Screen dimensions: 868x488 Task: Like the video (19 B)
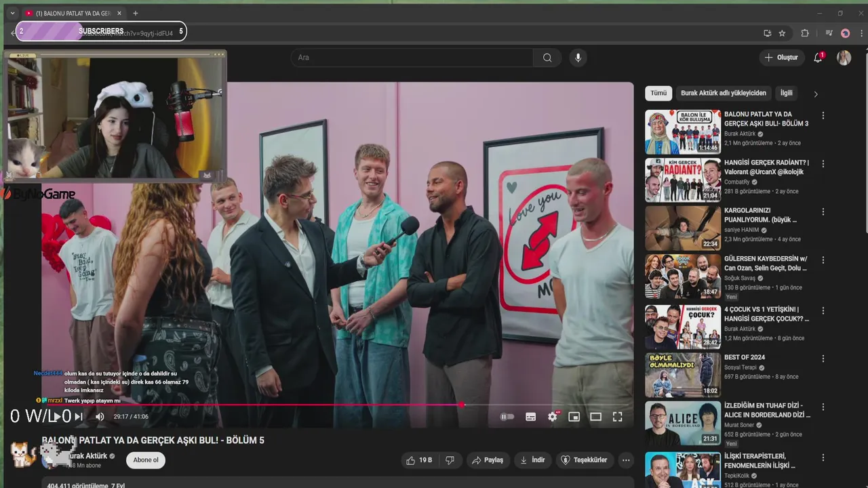point(419,460)
